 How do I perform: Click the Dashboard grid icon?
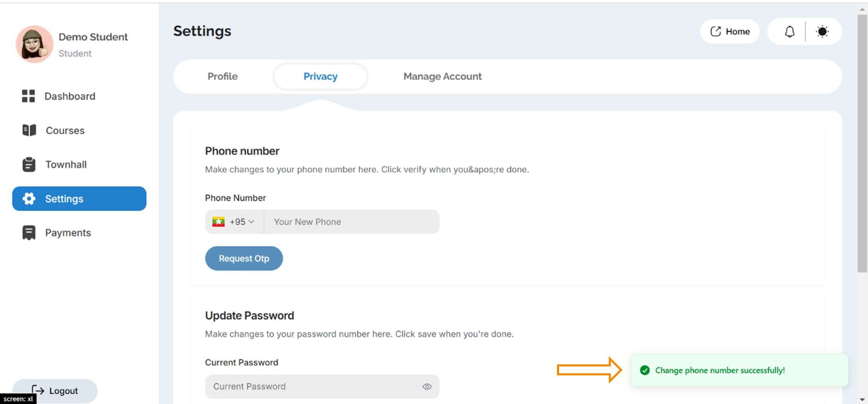(28, 96)
